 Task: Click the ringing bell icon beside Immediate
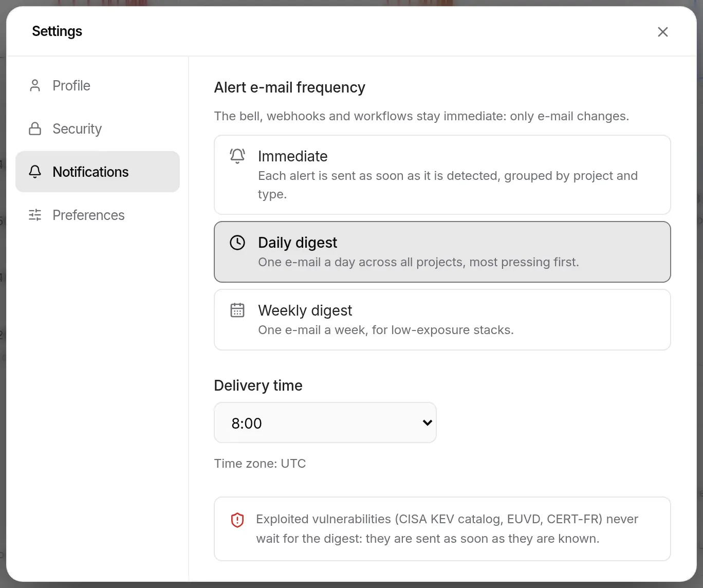[x=237, y=156]
